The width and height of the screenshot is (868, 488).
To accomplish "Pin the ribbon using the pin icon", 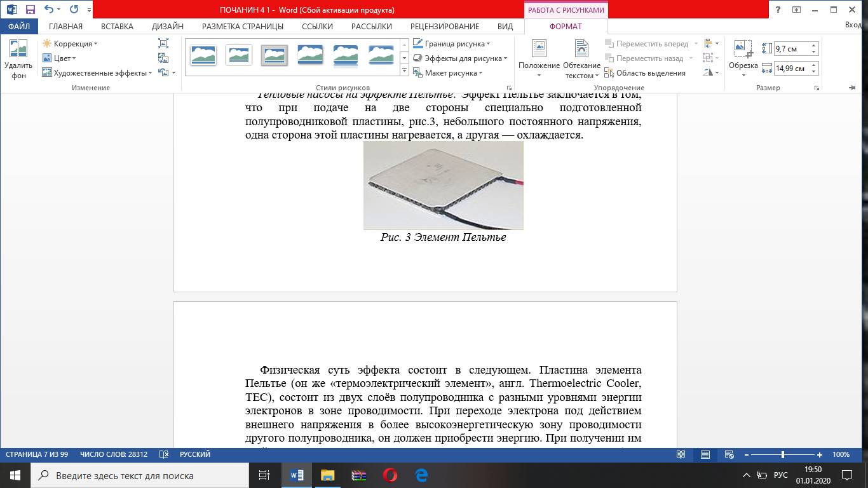I will [x=852, y=88].
